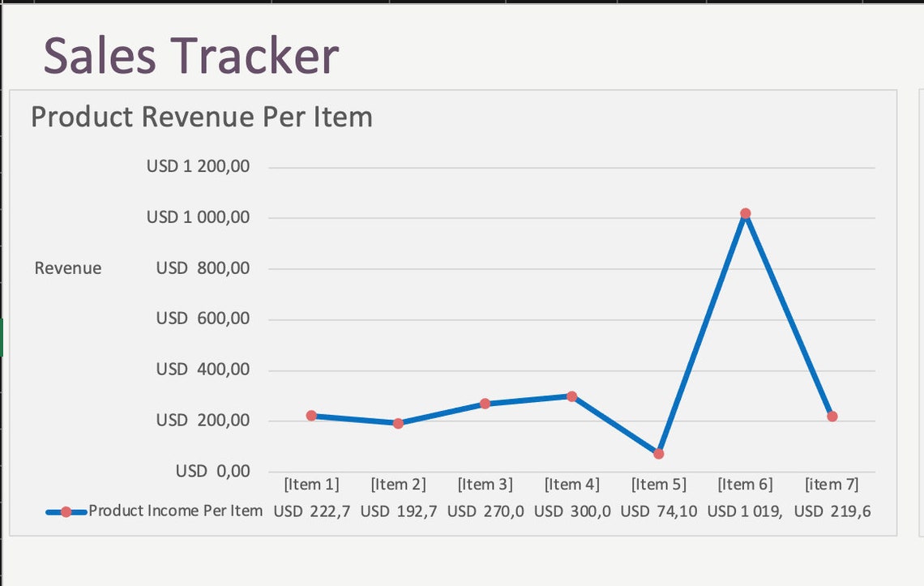Click the USD 0,00 axis label
The width and height of the screenshot is (924, 586).
tap(215, 470)
